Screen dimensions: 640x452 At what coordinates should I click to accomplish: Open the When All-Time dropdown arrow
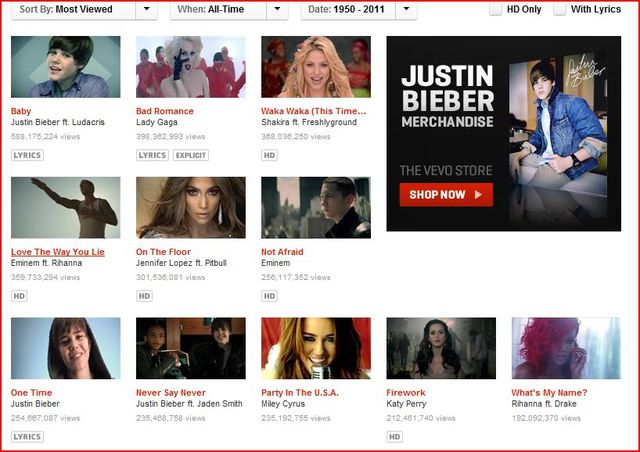(278, 9)
